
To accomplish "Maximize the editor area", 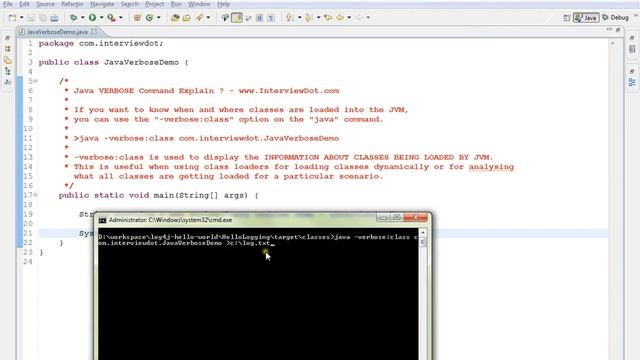I will click(x=618, y=29).
